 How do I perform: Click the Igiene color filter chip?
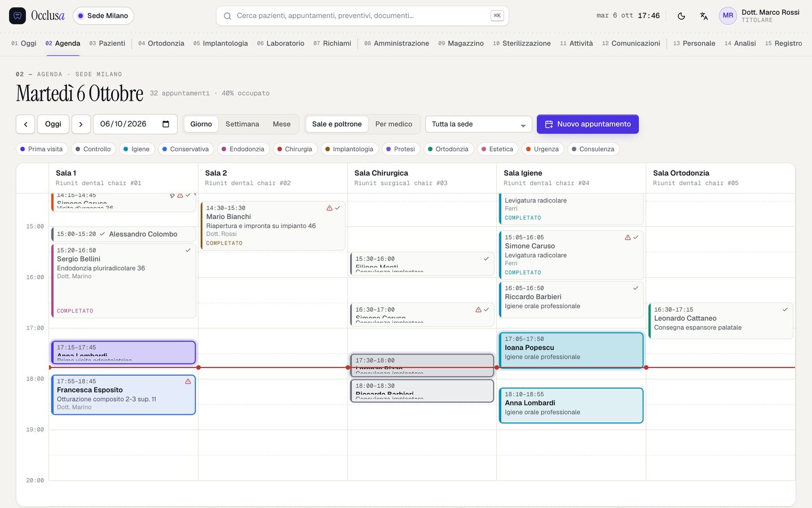pyautogui.click(x=136, y=149)
